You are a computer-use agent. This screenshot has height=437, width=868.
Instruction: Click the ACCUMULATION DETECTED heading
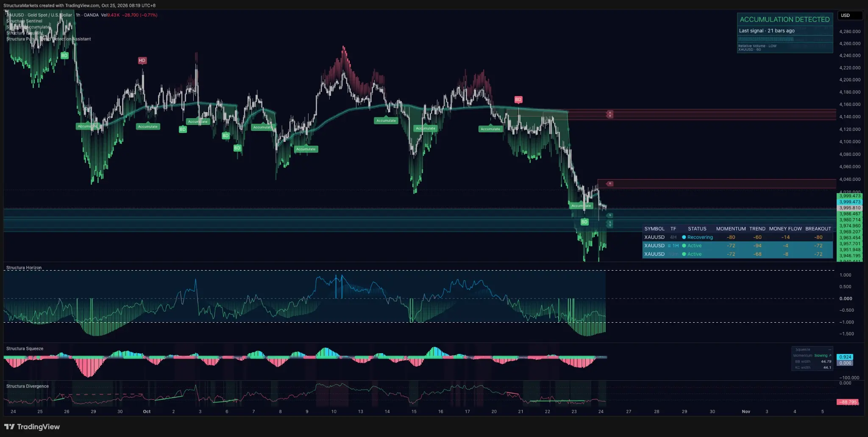tap(785, 19)
